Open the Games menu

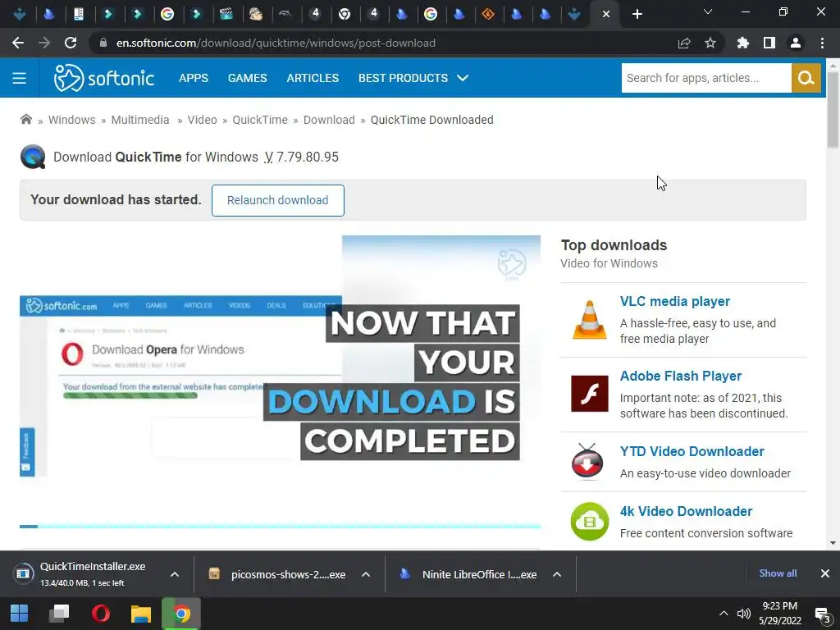point(247,78)
